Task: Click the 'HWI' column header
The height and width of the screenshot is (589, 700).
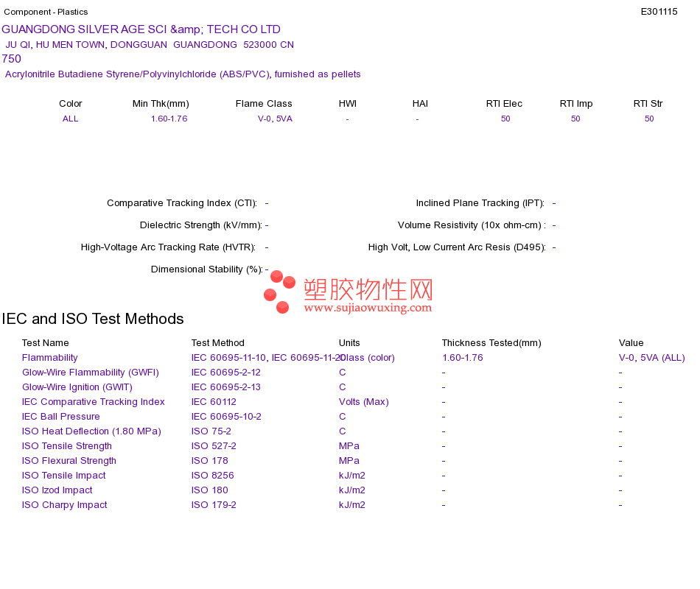Action: pos(348,104)
